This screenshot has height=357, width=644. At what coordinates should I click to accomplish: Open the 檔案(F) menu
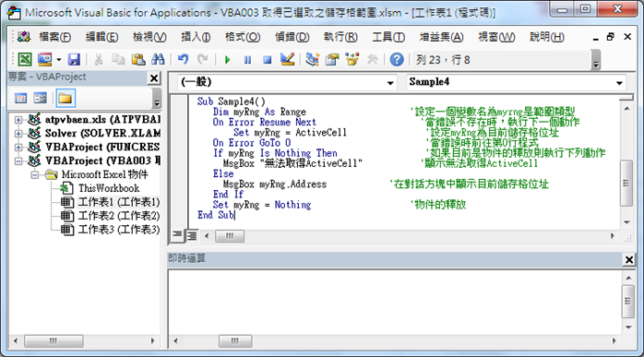54,37
